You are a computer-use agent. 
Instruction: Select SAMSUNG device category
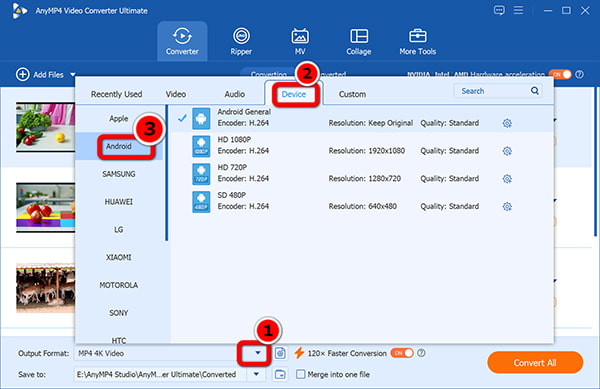click(119, 174)
